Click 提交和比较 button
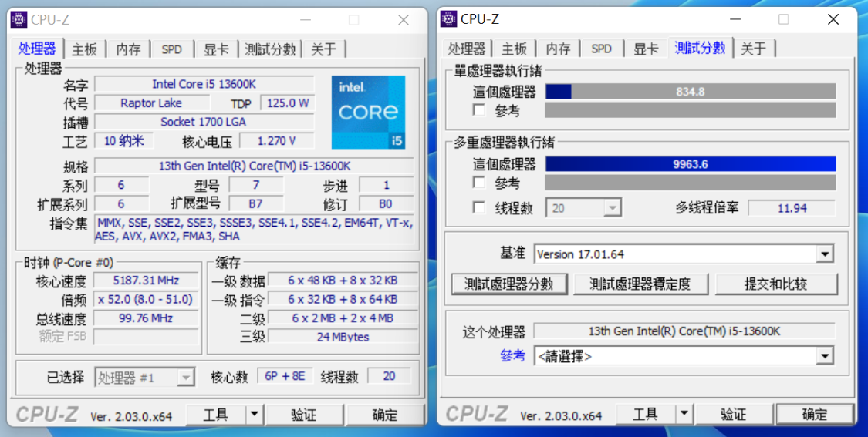This screenshot has width=868, height=437. pos(776,284)
